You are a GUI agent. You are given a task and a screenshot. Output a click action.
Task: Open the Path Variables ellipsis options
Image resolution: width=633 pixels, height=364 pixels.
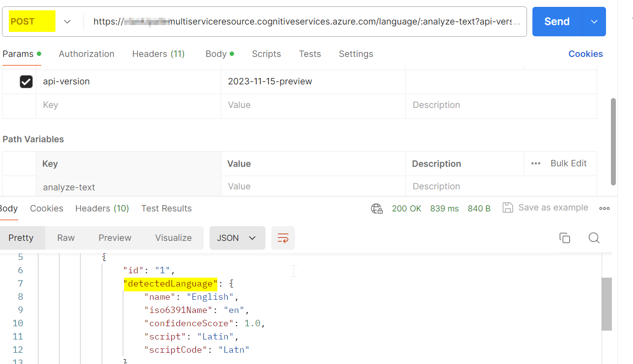coord(536,163)
